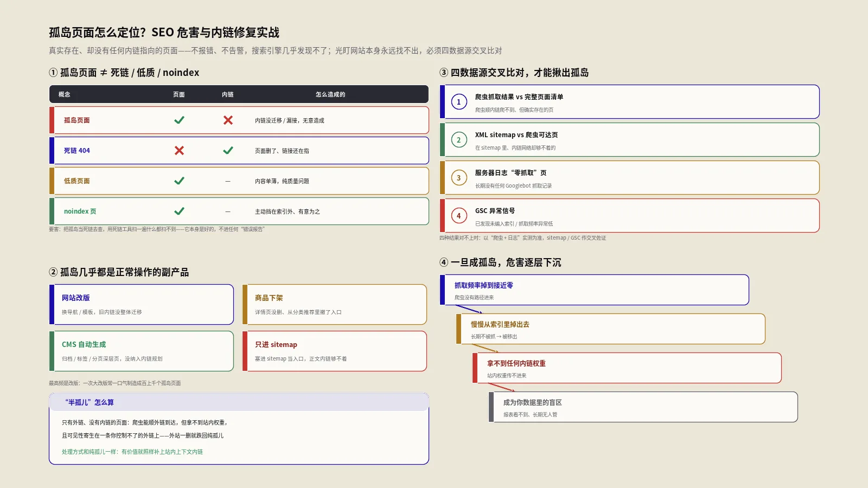
Task: Click the title XML sitemap vs 爬虫可达页
Action: click(516, 135)
